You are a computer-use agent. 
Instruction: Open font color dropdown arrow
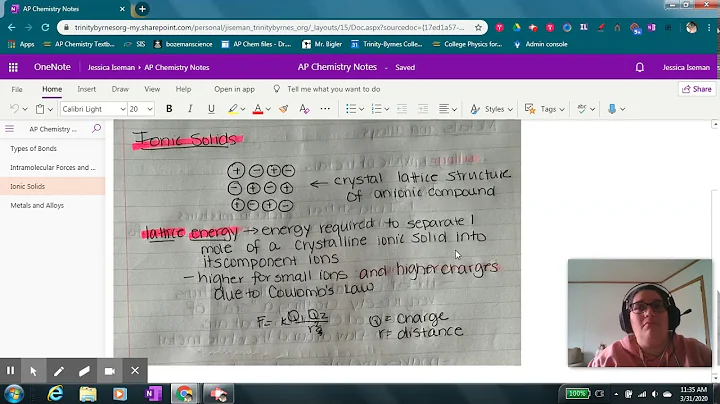(x=268, y=109)
